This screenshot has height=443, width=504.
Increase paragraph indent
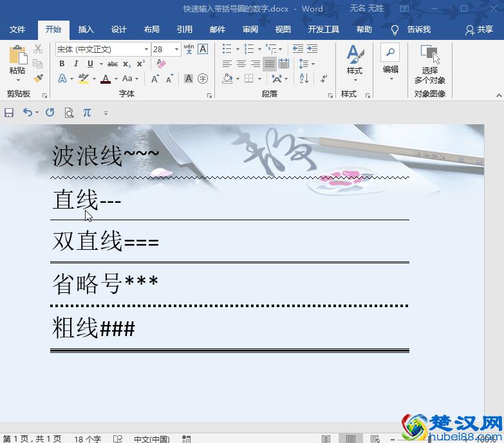coord(312,49)
